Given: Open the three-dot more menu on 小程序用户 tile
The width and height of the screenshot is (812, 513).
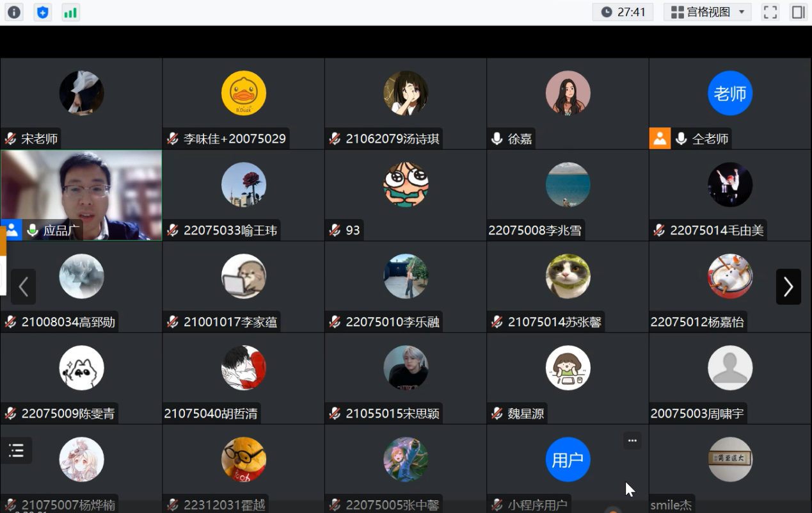Looking at the screenshot, I should coord(632,441).
